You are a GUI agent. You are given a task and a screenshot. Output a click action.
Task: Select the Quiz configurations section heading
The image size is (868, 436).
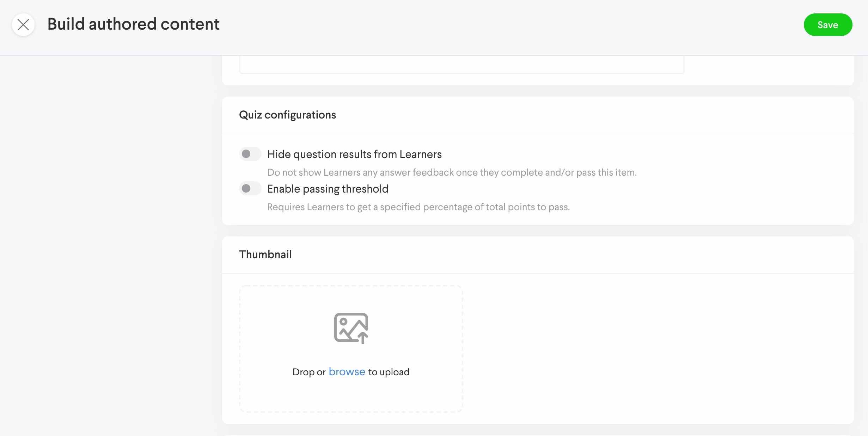tap(287, 115)
